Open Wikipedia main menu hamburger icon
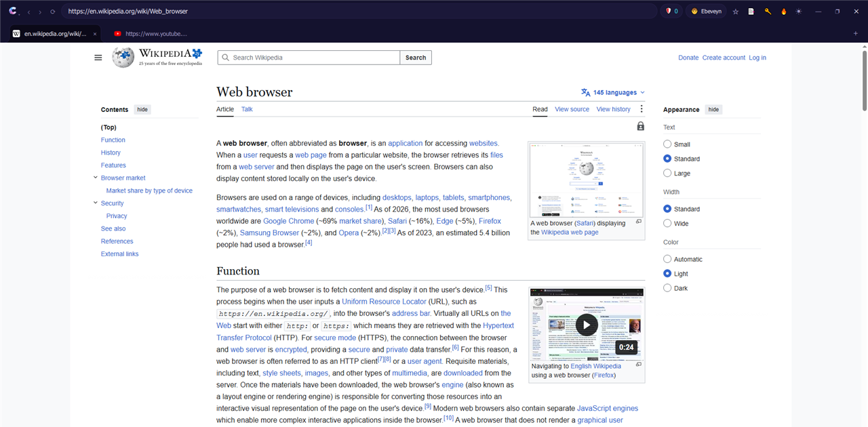The width and height of the screenshot is (868, 427). pyautogui.click(x=98, y=58)
